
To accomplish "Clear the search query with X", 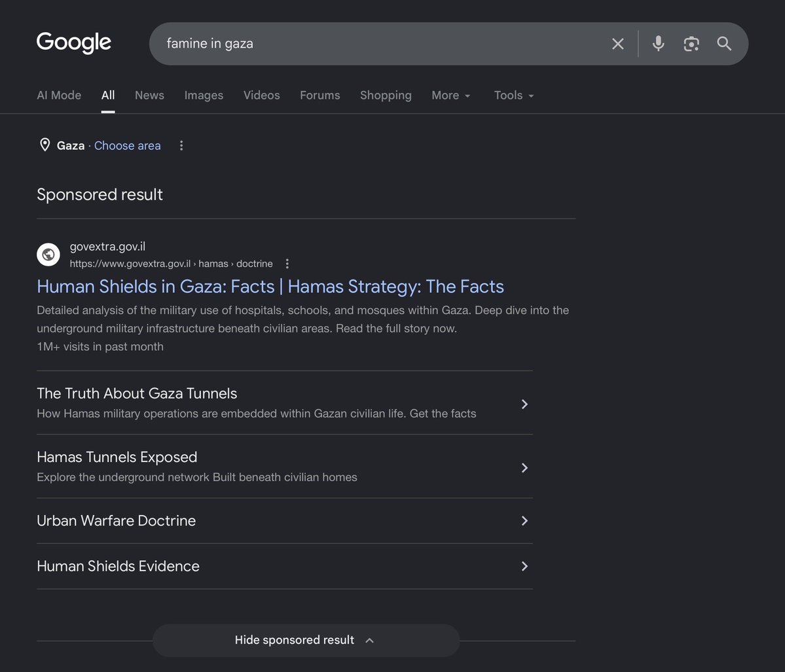I will pos(618,44).
